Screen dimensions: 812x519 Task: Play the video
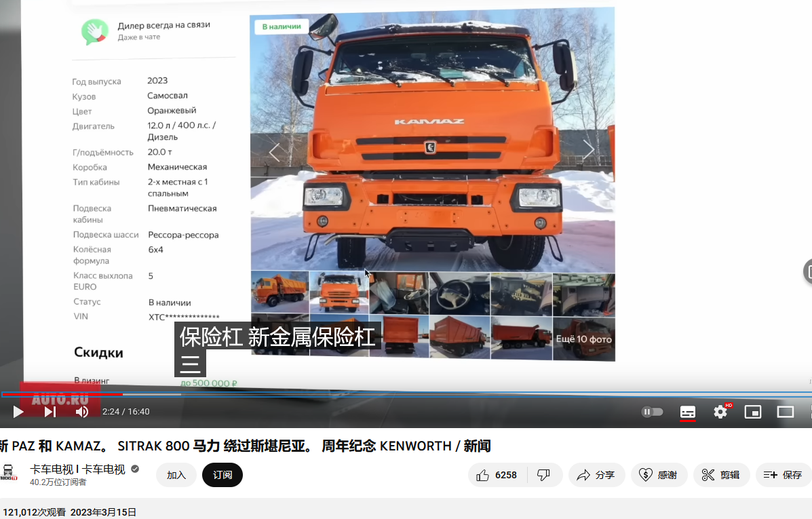(x=18, y=412)
